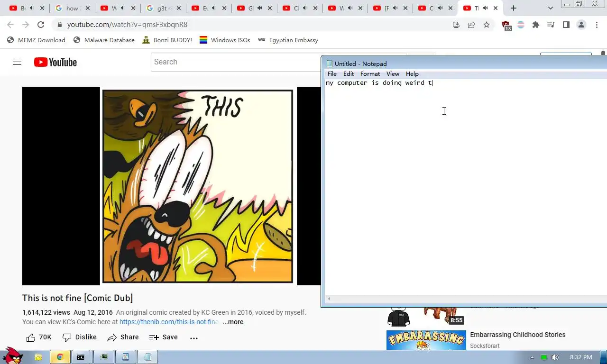Open the volume control in system tray
The width and height of the screenshot is (607, 364).
555,357
